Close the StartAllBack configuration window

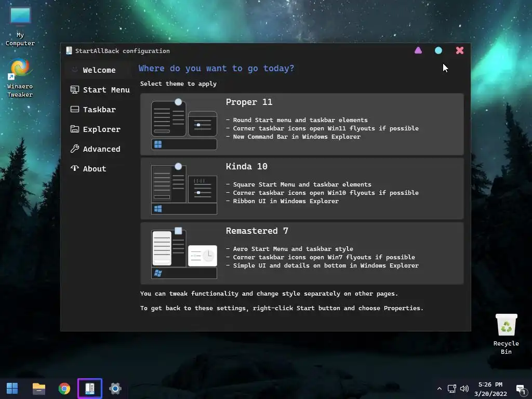460,50
